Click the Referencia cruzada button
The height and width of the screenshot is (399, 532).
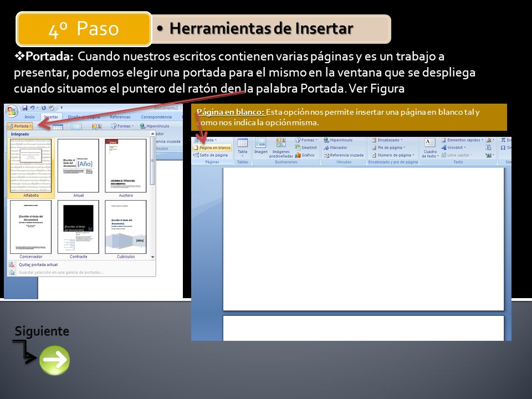point(344,155)
